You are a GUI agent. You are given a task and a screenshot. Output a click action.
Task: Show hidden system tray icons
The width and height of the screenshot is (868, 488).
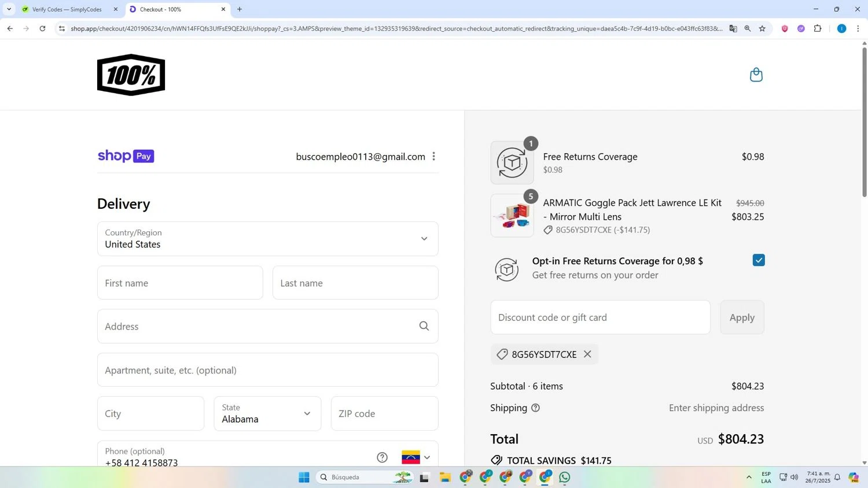749,477
